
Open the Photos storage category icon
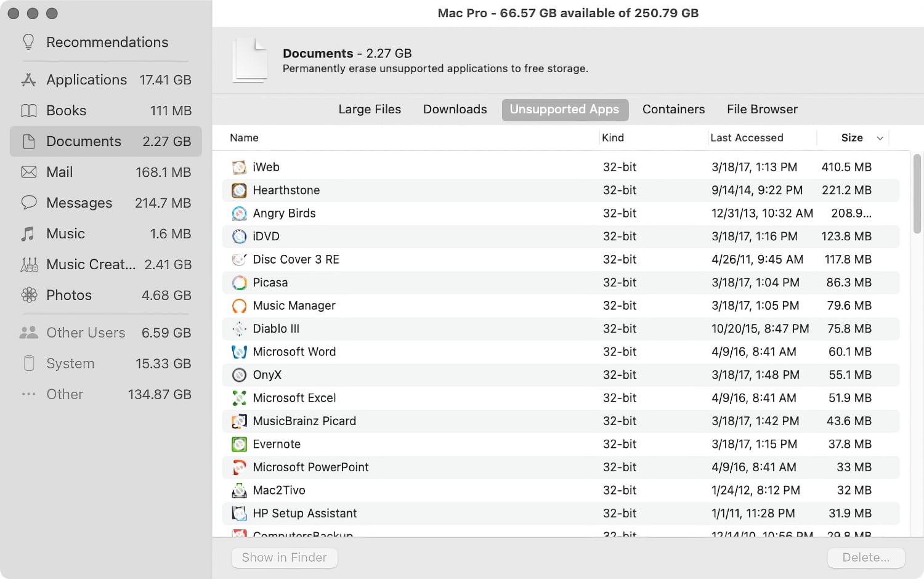click(28, 295)
